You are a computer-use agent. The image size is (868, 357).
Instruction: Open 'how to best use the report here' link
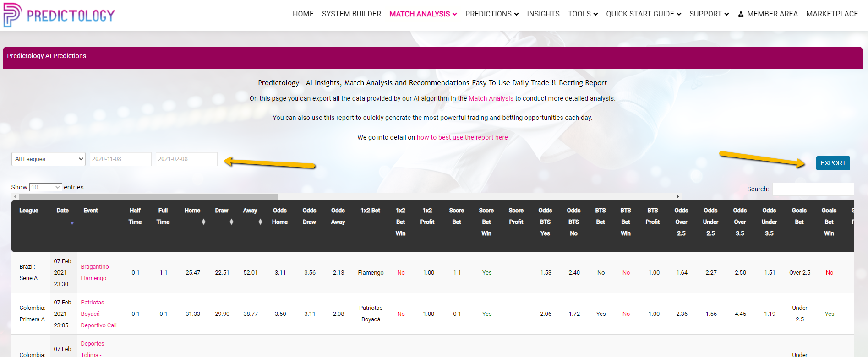point(462,137)
